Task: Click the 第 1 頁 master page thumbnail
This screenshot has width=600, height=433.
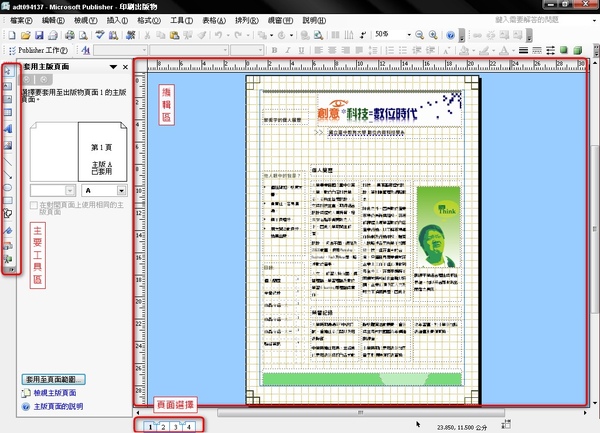Action: (x=102, y=152)
